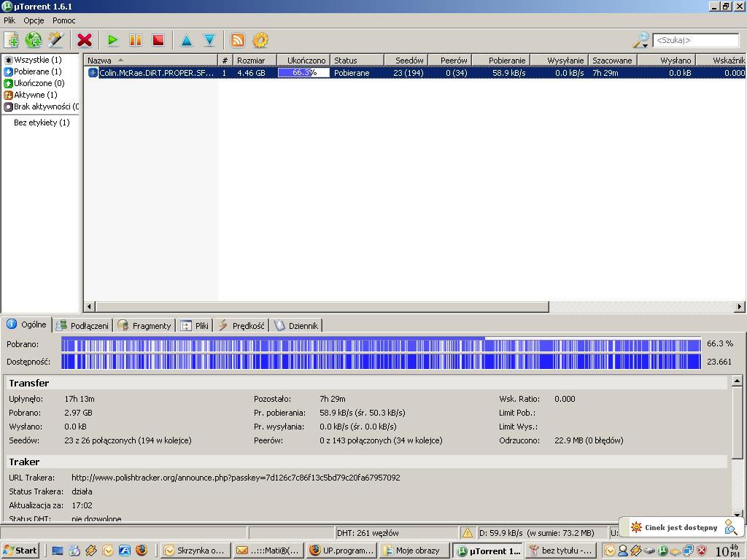Click horizontal scrollbar right arrow
The image size is (747, 560).
(740, 307)
